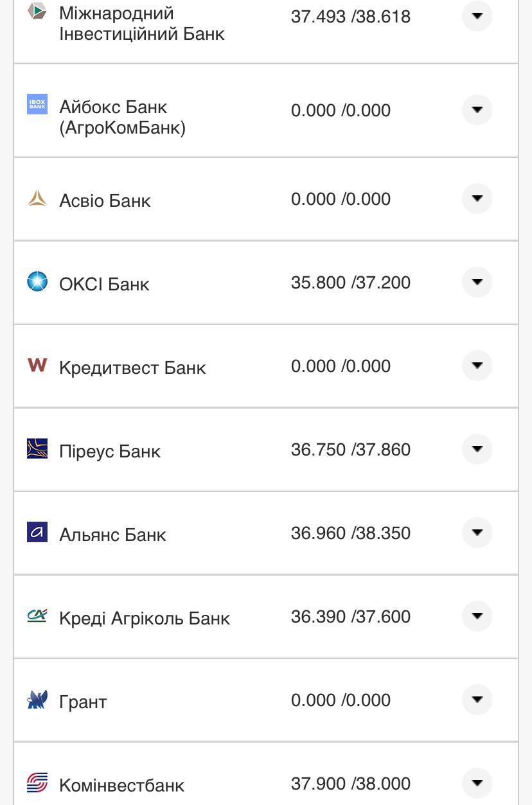Click the Асвіо Банк logo icon
This screenshot has width=532, height=805.
click(37, 199)
